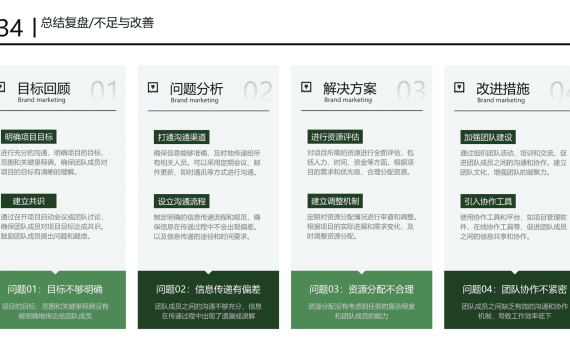Click the 明确项目目标 green label
Image resolution: width=570 pixels, height=360 pixels.
(29, 137)
